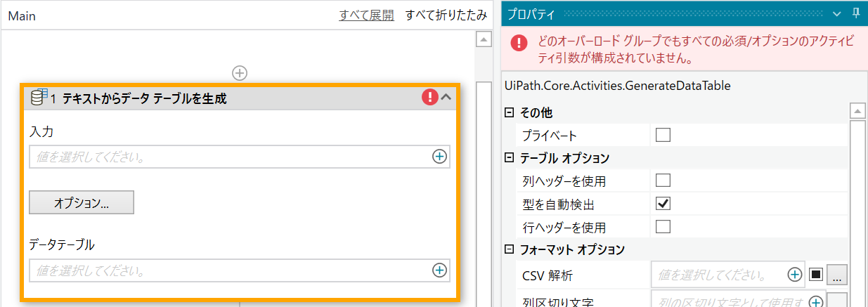Click the error icon in properties warning banner
The height and width of the screenshot is (307, 868).
(519, 42)
